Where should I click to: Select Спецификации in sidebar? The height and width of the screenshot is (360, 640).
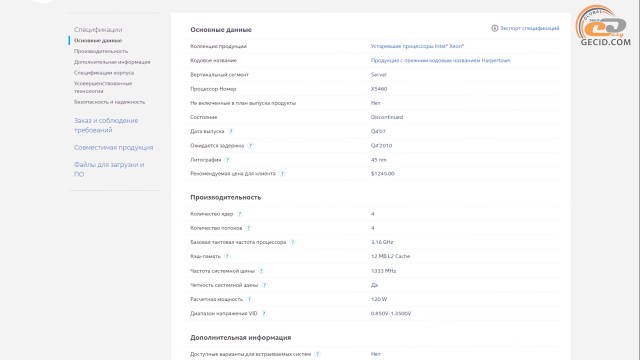click(x=98, y=29)
